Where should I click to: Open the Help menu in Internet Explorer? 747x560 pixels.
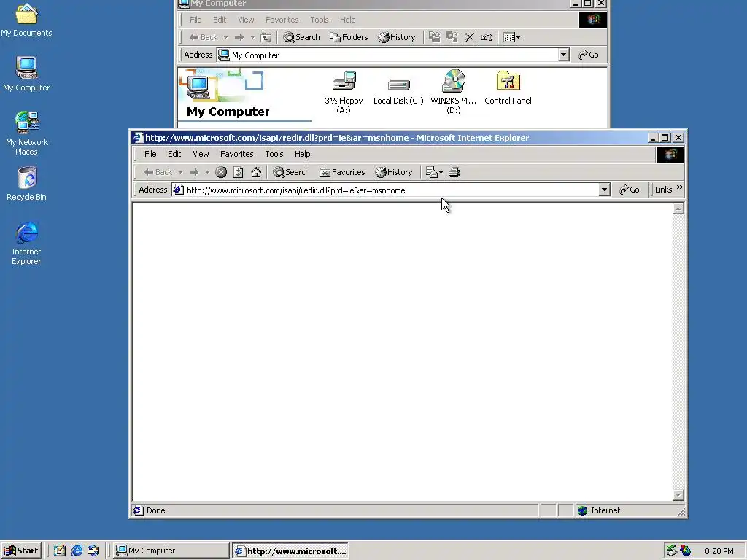(x=302, y=154)
